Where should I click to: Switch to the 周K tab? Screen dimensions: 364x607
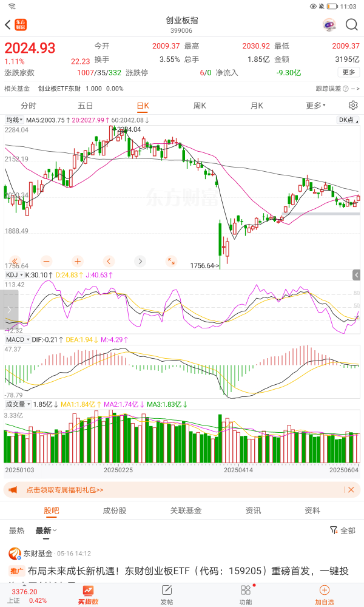(200, 106)
